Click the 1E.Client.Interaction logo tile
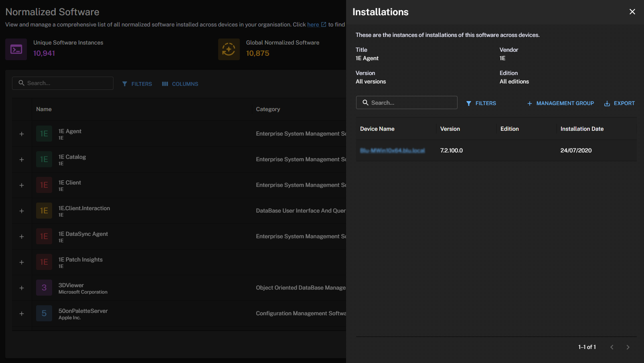The image size is (644, 363). click(x=44, y=211)
